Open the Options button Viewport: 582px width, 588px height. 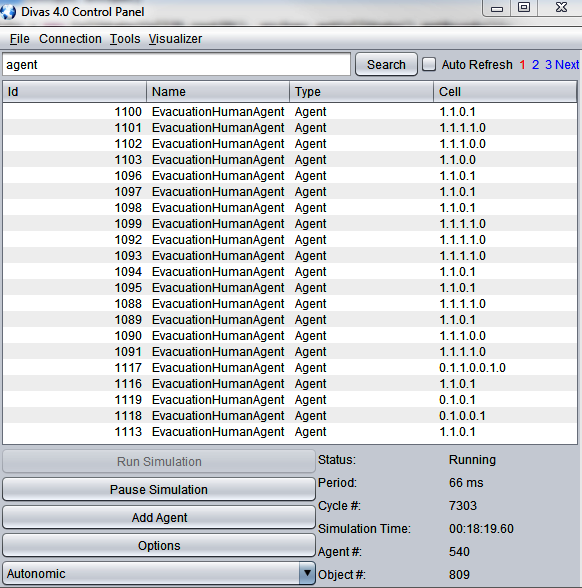(x=159, y=545)
